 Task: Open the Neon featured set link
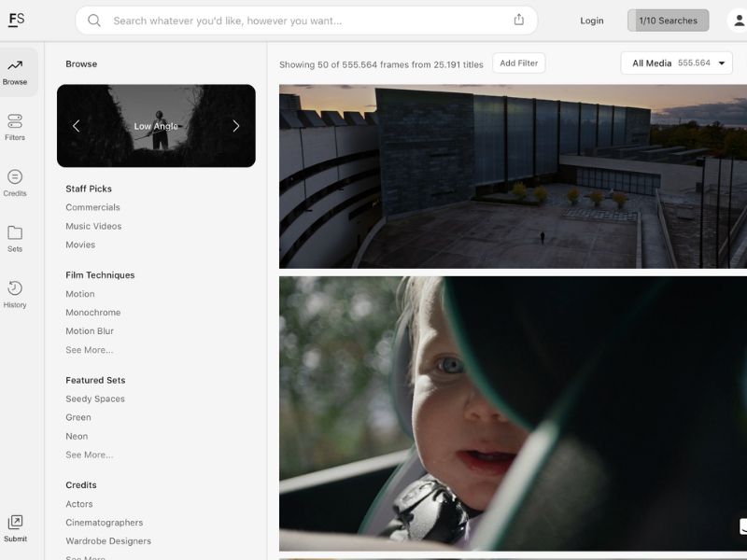(x=77, y=436)
